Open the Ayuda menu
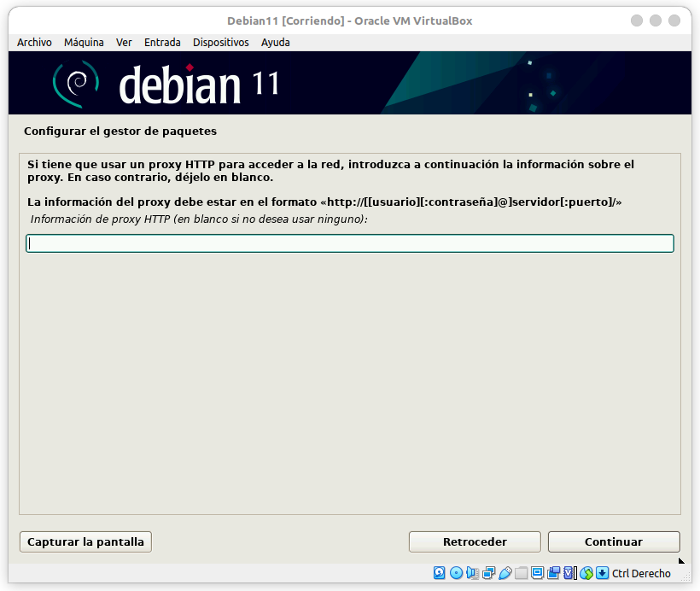700x591 pixels. coord(276,43)
